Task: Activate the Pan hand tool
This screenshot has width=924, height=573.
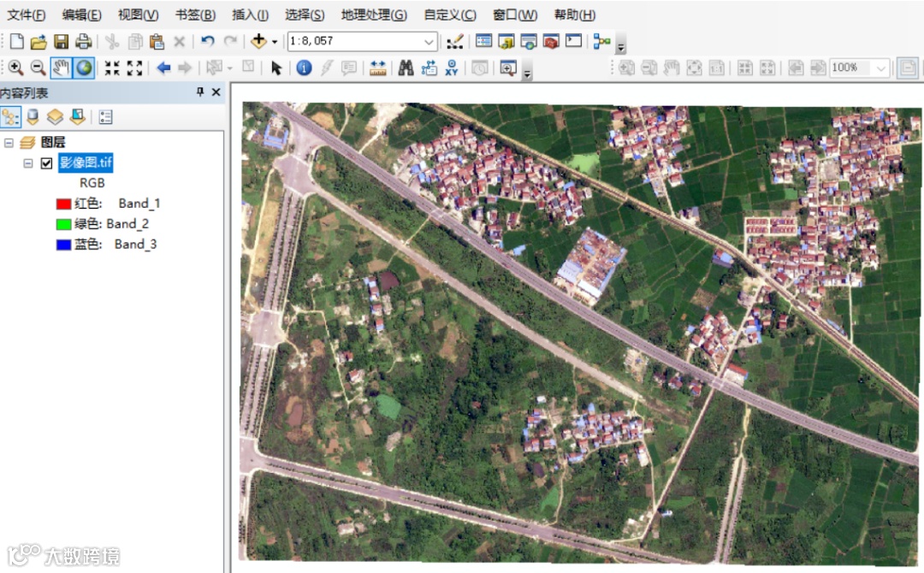Action: tap(61, 68)
